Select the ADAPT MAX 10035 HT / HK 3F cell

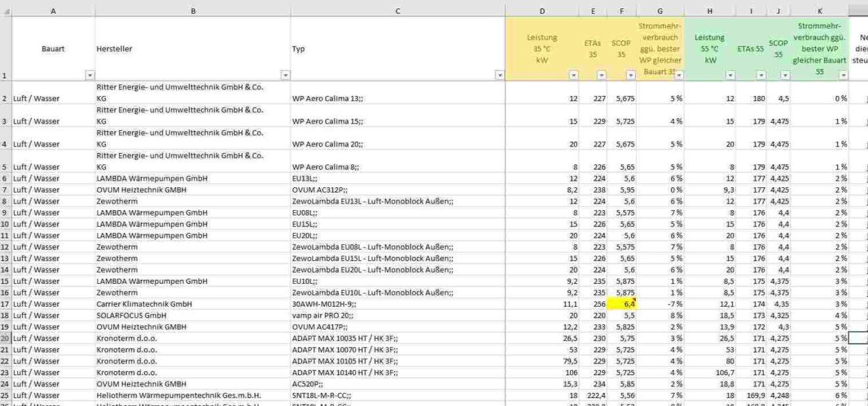point(398,338)
